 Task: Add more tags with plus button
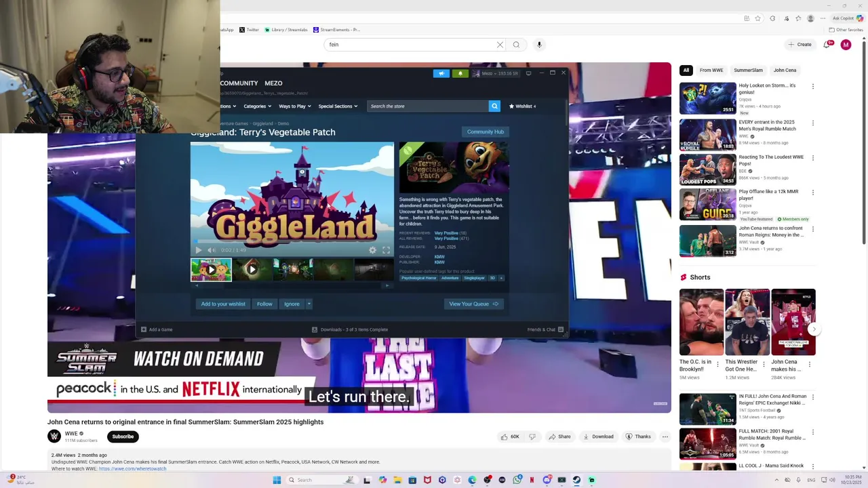tap(501, 278)
